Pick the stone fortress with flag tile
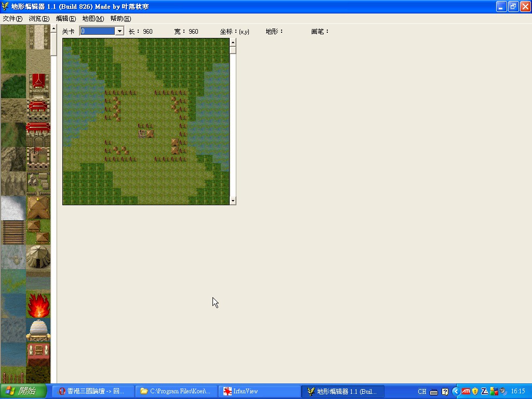This screenshot has height=399, width=532. coord(38,159)
